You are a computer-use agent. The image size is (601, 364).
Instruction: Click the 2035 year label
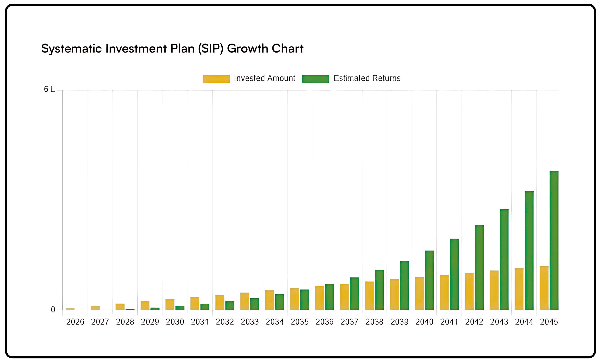pyautogui.click(x=300, y=322)
